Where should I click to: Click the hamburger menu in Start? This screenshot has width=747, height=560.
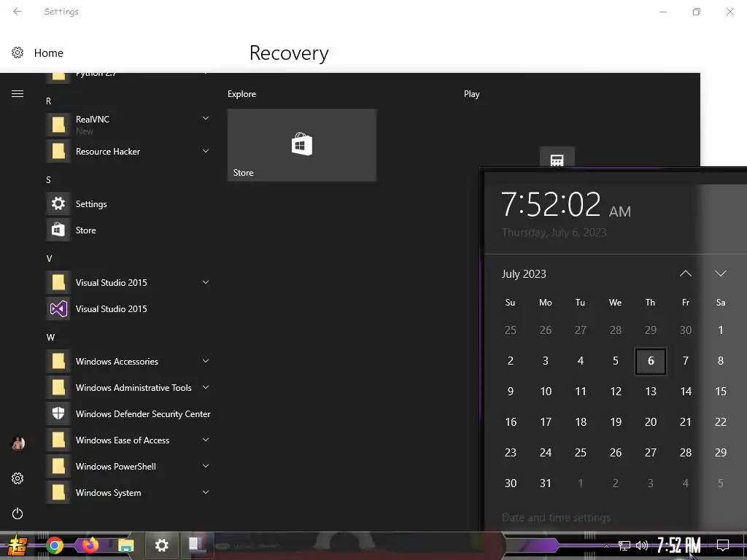(x=18, y=94)
